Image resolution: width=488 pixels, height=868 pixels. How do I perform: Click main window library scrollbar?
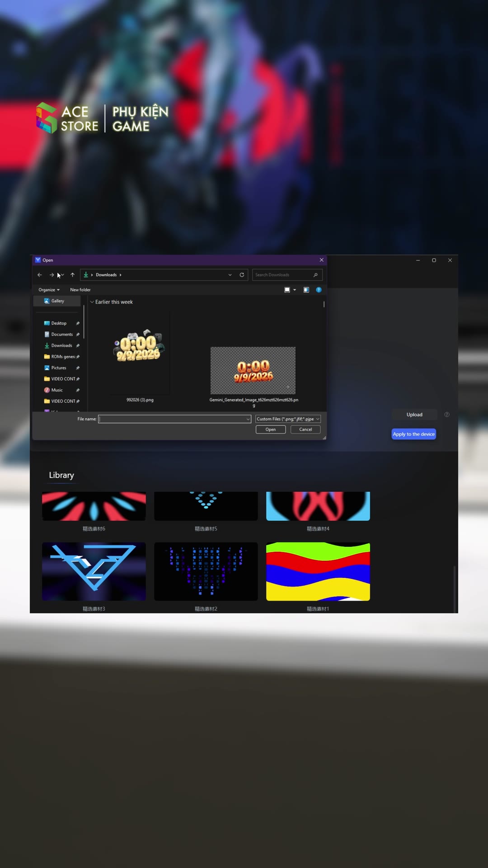coord(455,589)
